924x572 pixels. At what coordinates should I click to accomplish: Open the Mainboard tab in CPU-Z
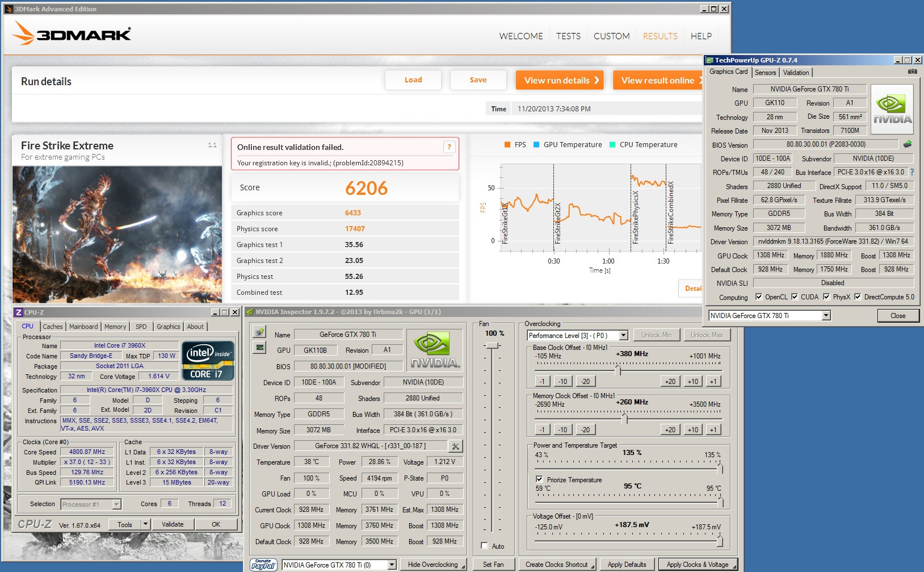[83, 327]
